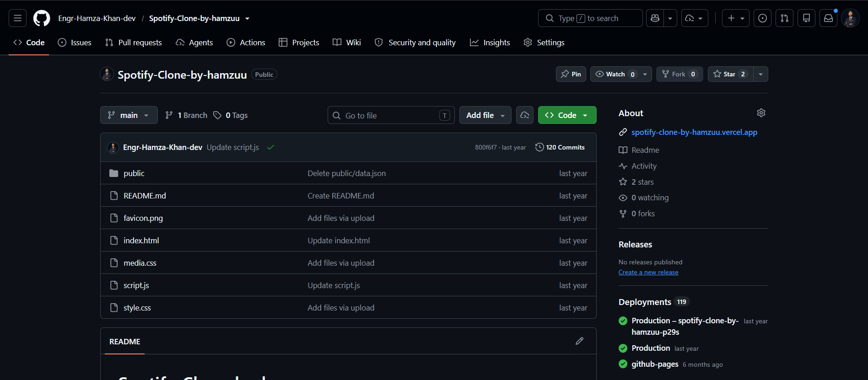Open README.md file
Screen dimensions: 868x380
pyautogui.click(x=145, y=196)
